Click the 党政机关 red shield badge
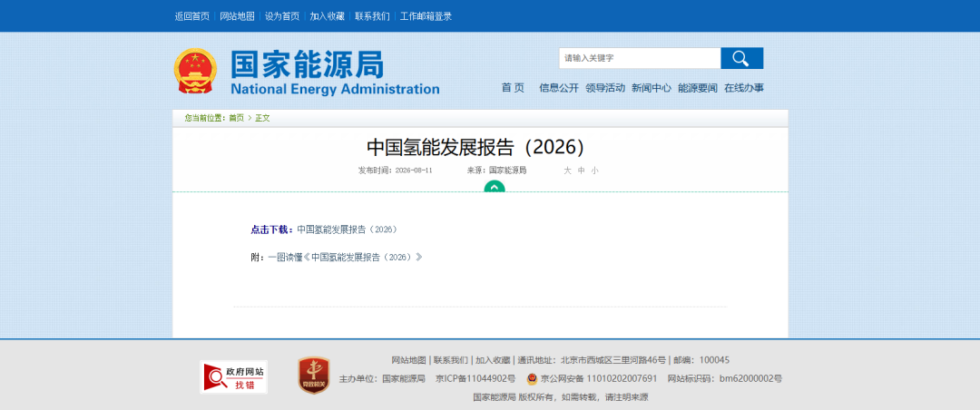The image size is (980, 410). (314, 376)
